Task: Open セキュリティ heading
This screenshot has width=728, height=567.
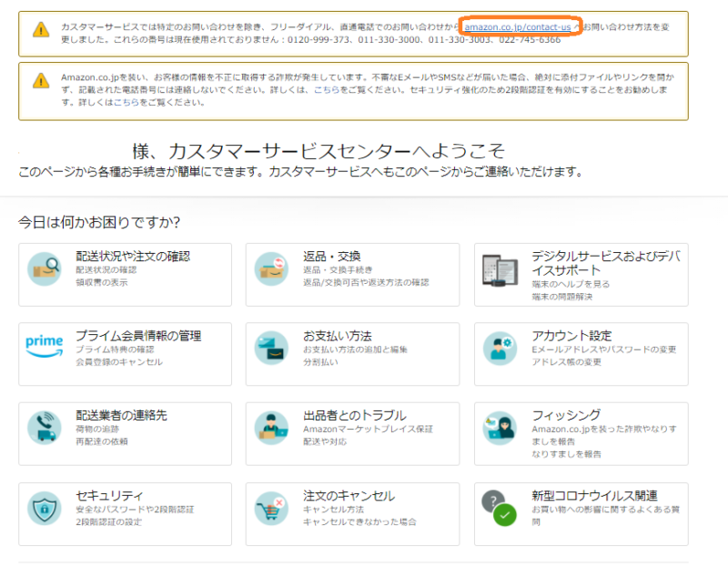Action: click(x=109, y=496)
